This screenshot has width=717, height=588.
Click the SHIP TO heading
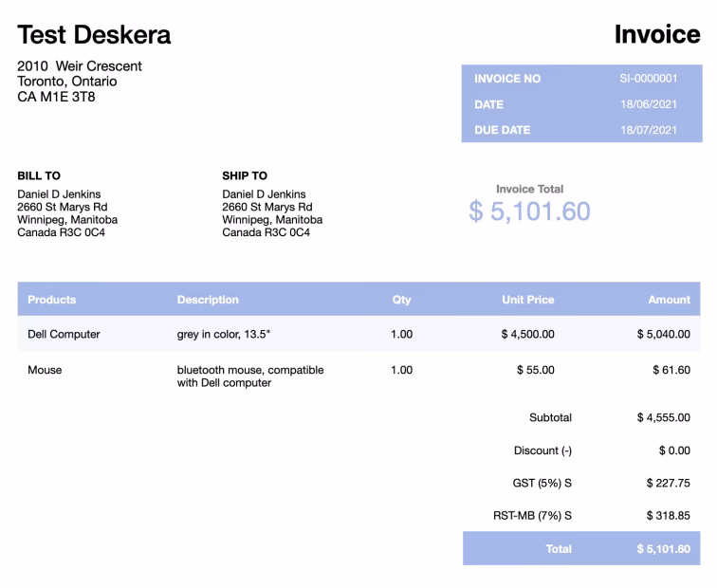click(x=245, y=175)
